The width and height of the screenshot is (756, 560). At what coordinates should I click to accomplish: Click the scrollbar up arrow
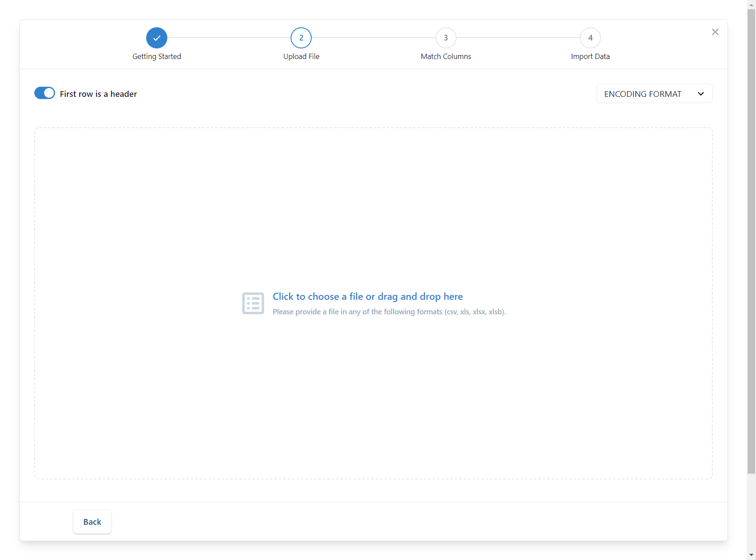point(751,4)
